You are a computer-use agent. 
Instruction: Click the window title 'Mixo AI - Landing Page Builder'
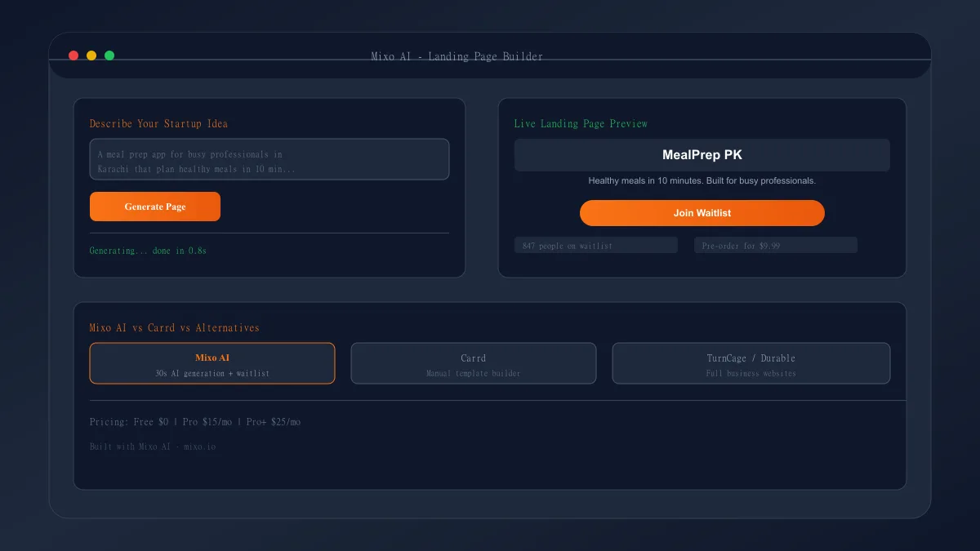pyautogui.click(x=457, y=56)
